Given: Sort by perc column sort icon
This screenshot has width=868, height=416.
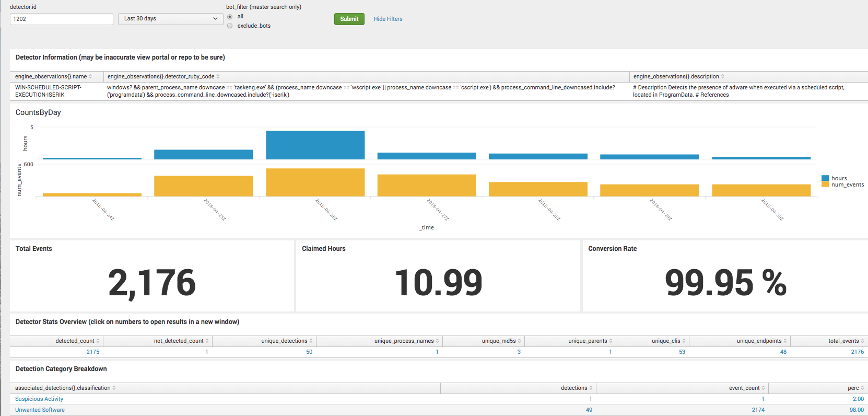Looking at the screenshot, I should (x=862, y=388).
